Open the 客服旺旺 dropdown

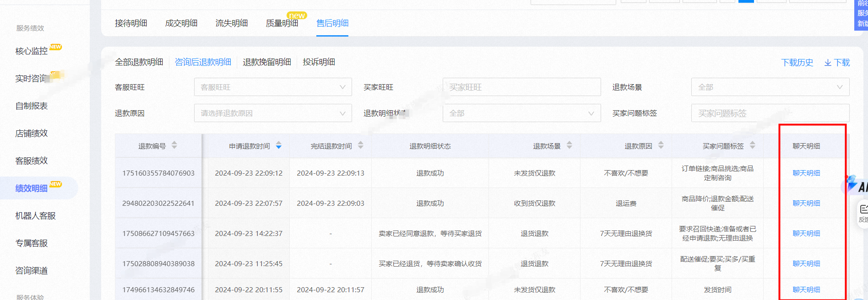pyautogui.click(x=273, y=87)
